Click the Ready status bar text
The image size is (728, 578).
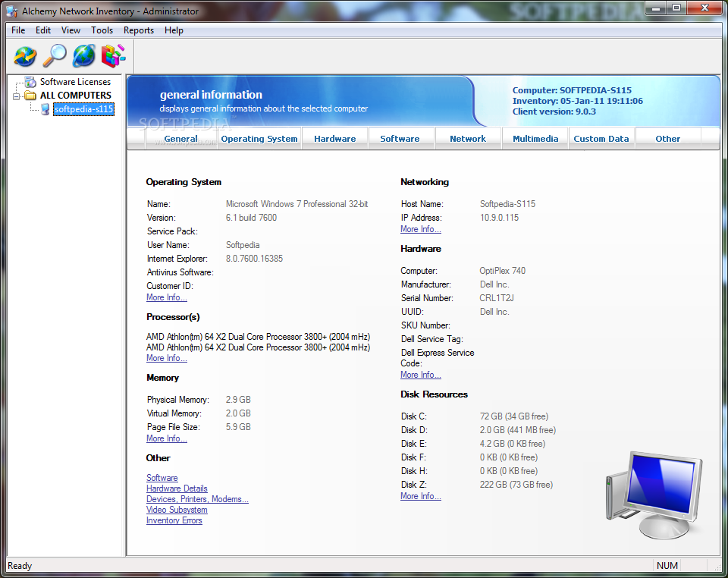point(20,566)
